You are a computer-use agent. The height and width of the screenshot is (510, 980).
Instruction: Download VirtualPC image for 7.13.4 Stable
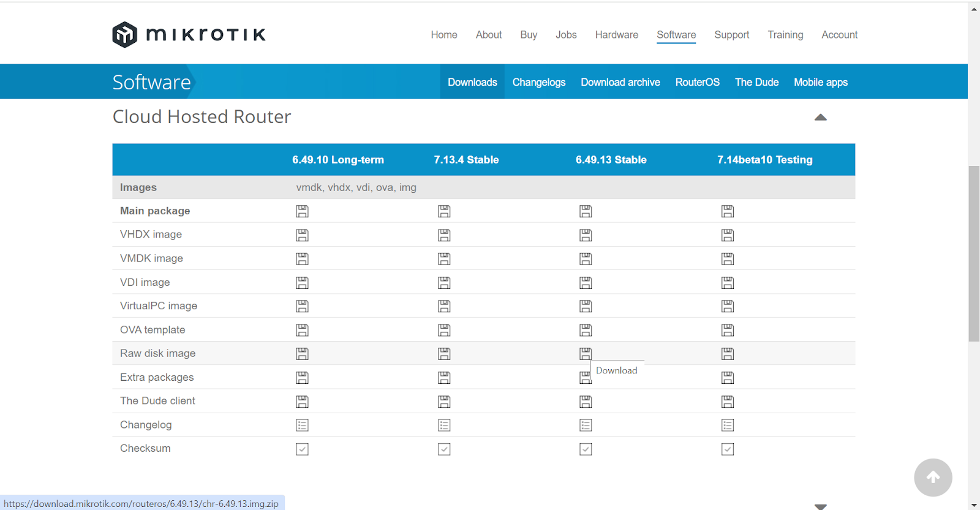(x=444, y=306)
